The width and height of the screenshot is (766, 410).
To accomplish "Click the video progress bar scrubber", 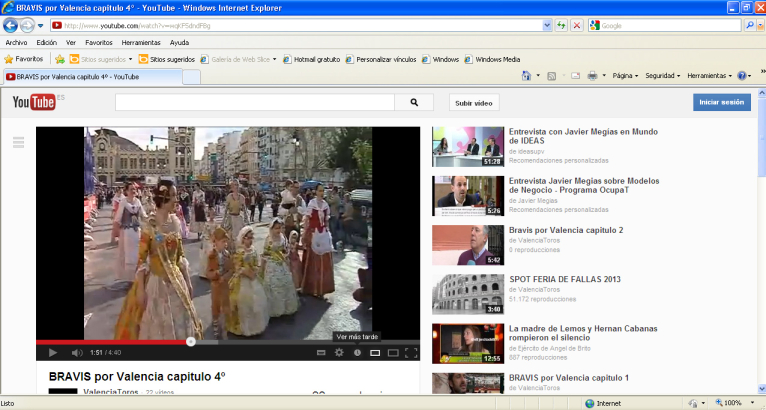I will pos(191,342).
